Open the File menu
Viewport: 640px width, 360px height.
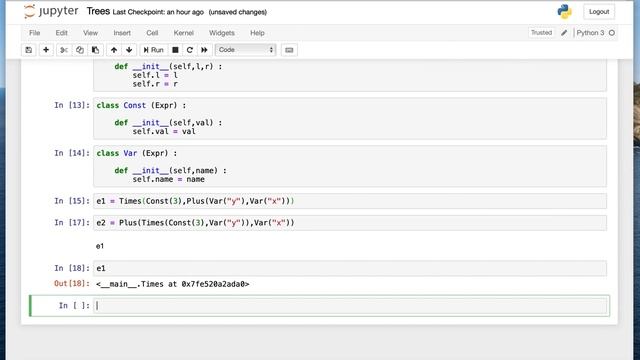[35, 33]
